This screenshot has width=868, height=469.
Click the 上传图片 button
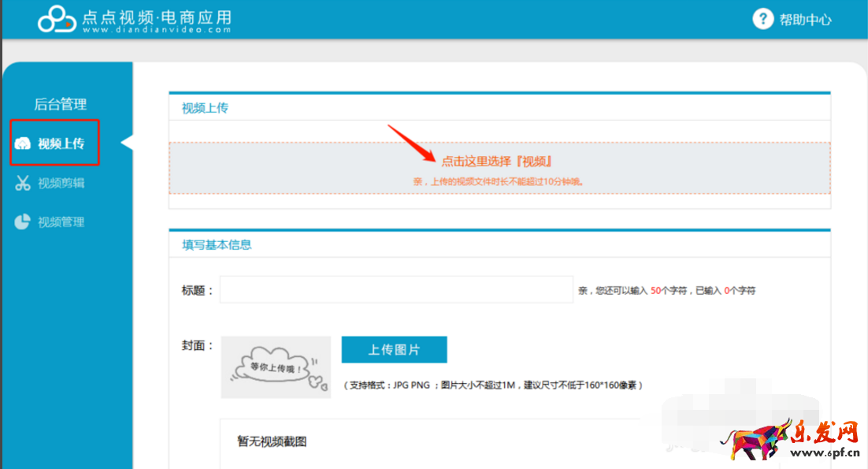pyautogui.click(x=394, y=349)
